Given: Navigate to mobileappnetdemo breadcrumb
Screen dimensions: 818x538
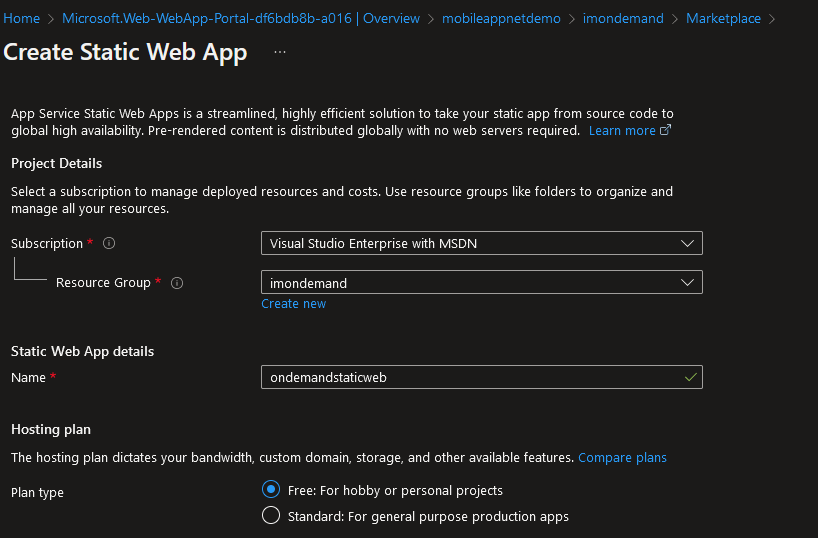Looking at the screenshot, I should (501, 18).
